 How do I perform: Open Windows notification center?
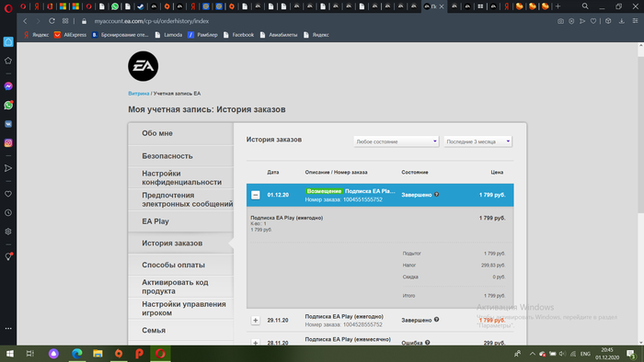point(631,354)
